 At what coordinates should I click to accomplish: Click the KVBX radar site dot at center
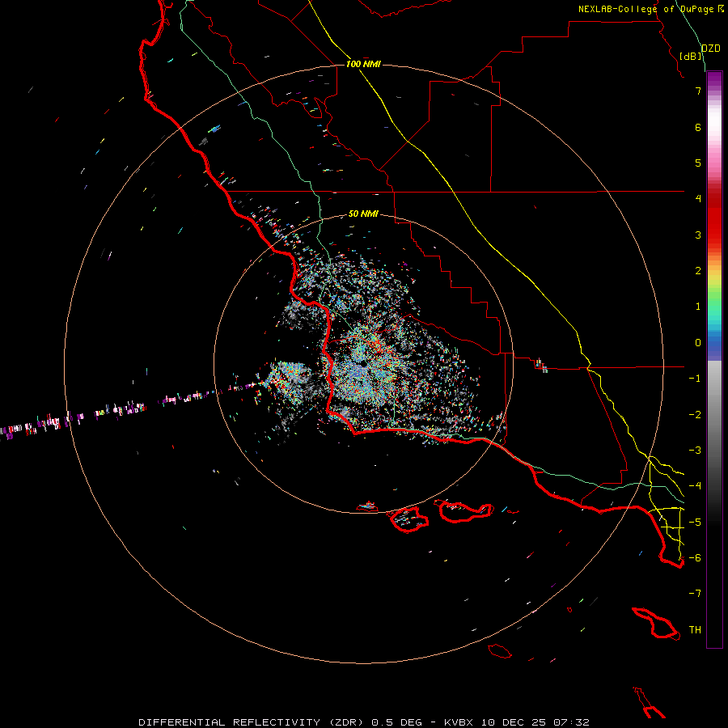click(x=363, y=363)
